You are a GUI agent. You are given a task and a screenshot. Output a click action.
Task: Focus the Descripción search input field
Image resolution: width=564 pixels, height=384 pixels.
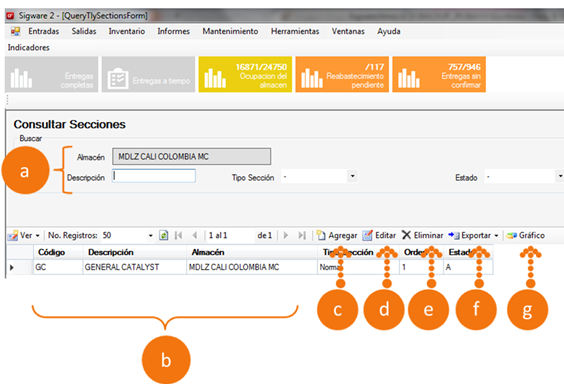[x=154, y=176]
